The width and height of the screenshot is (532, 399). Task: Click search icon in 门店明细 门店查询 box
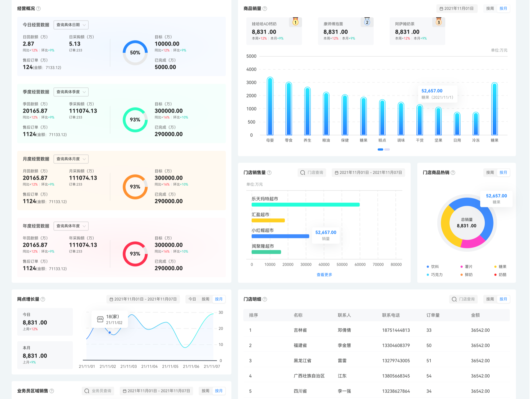[x=454, y=299]
